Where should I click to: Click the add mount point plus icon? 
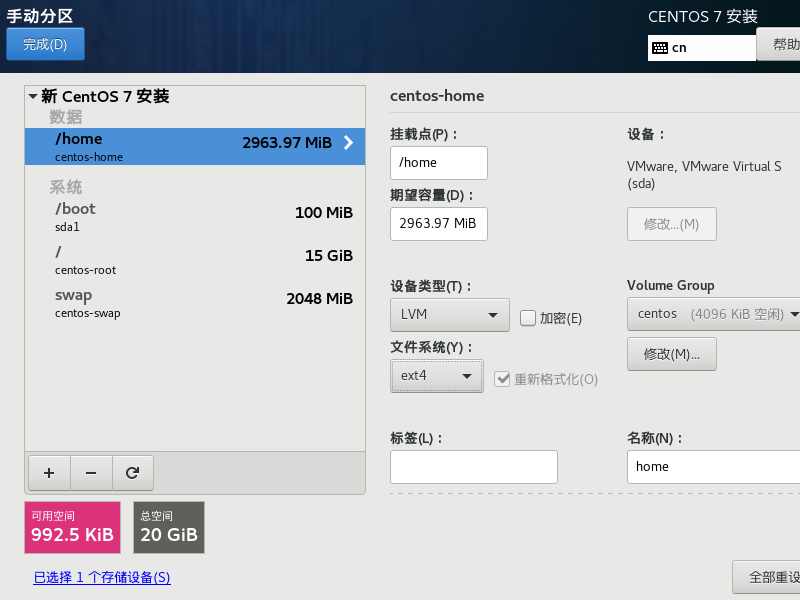click(49, 473)
